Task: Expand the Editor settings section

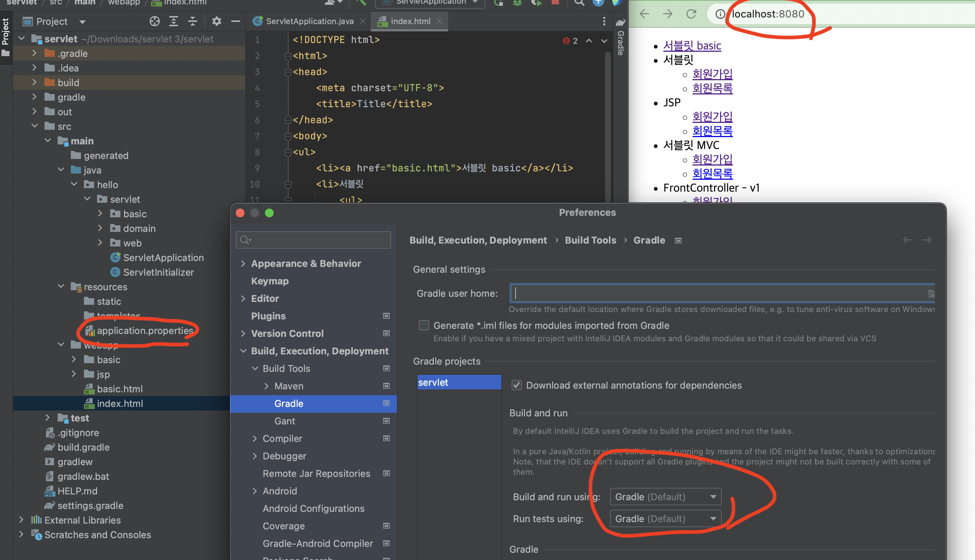Action: (x=243, y=299)
